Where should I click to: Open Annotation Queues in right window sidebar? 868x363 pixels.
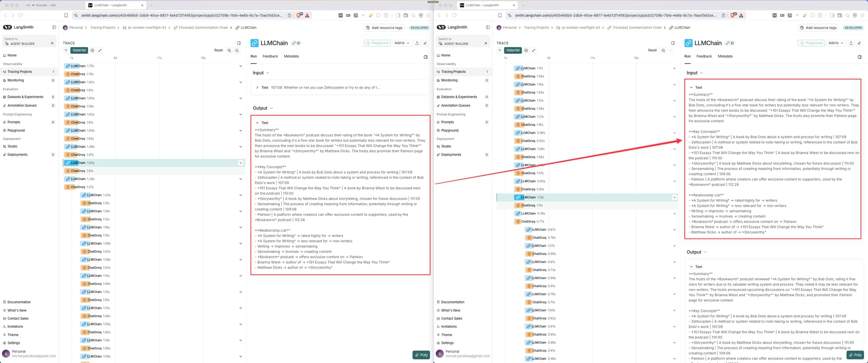click(462, 106)
